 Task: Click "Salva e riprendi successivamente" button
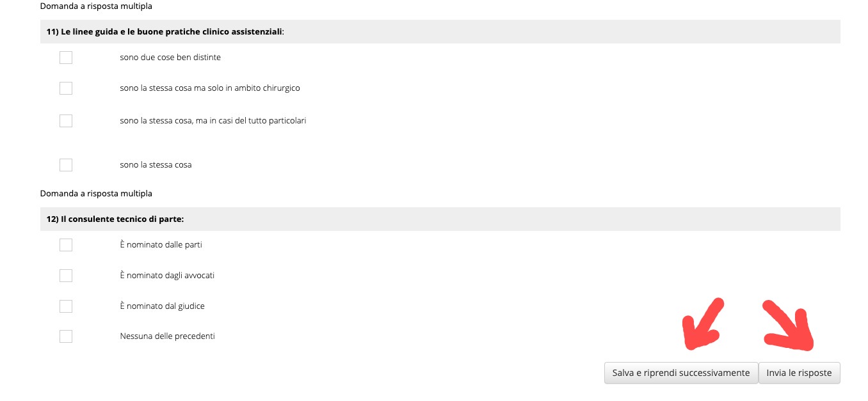681,373
